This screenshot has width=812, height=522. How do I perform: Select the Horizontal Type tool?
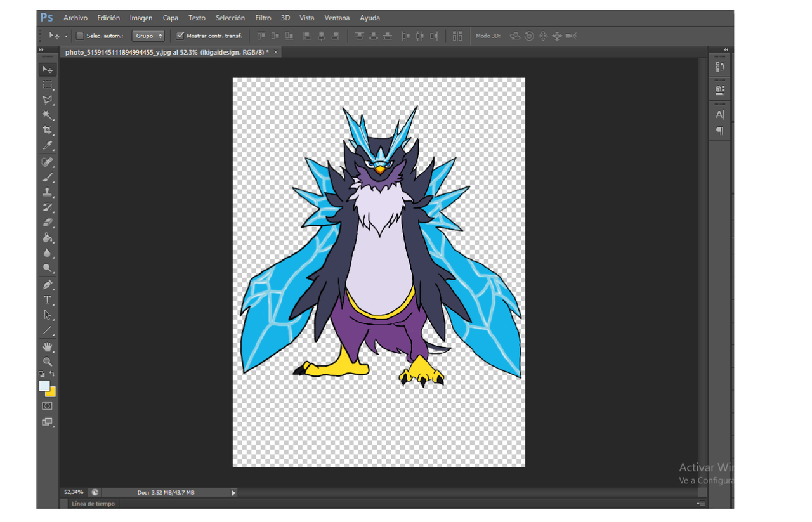(48, 300)
